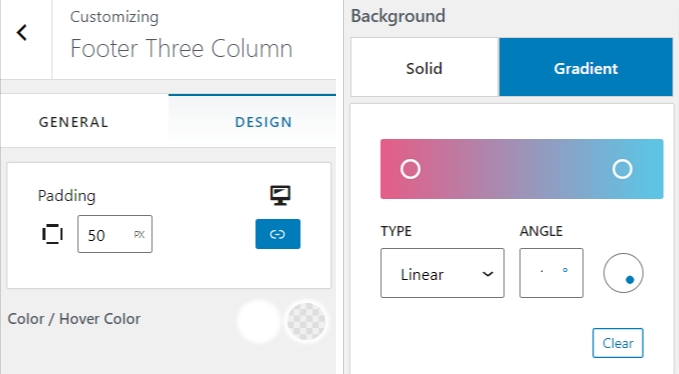This screenshot has width=679, height=374.
Task: Change the PX padding unit
Action: pyautogui.click(x=139, y=235)
